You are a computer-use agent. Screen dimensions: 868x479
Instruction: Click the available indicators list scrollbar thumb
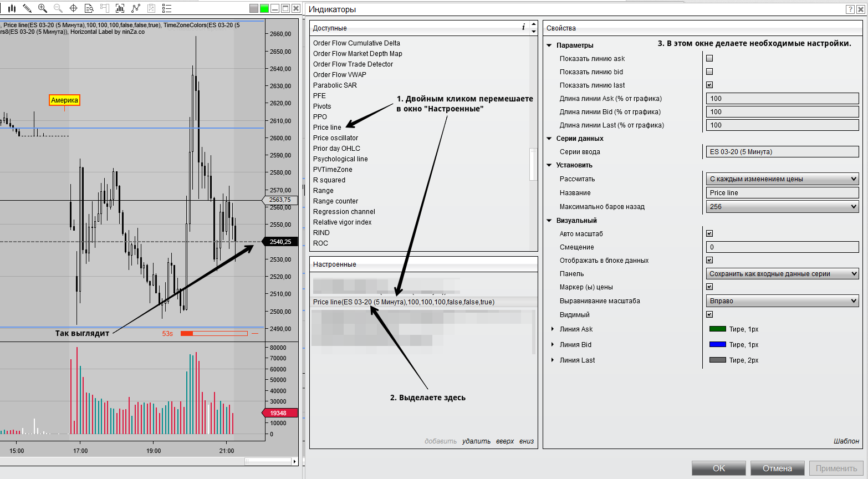(x=533, y=164)
